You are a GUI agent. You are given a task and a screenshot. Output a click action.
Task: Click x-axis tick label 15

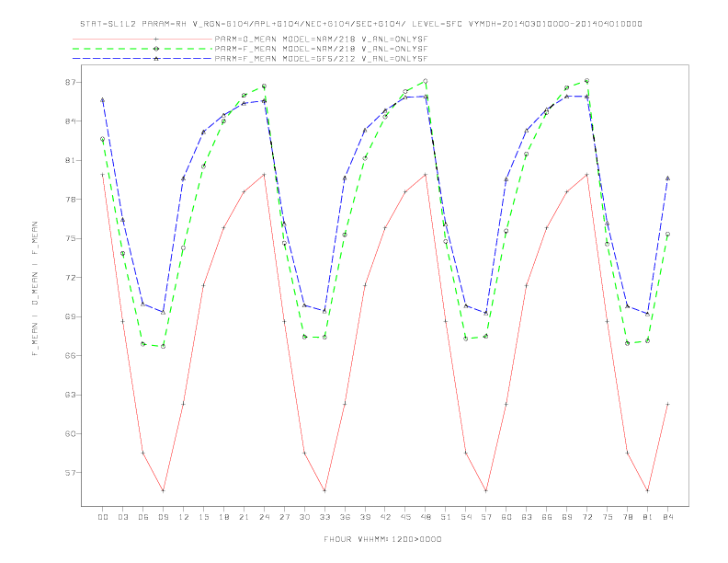point(203,517)
